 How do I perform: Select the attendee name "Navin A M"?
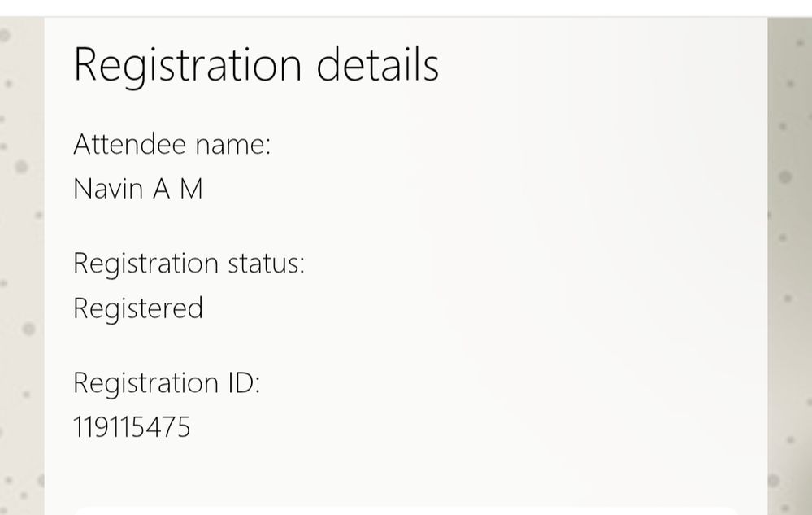click(x=137, y=189)
